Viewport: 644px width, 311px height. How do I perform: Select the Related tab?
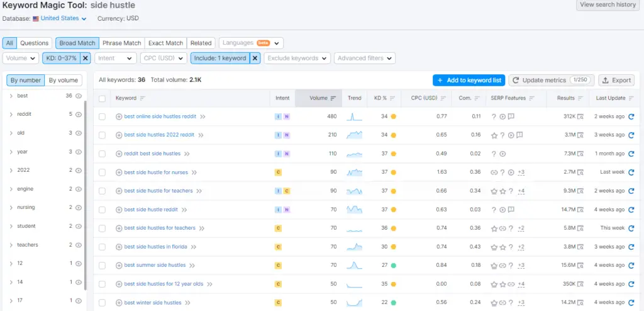[201, 43]
